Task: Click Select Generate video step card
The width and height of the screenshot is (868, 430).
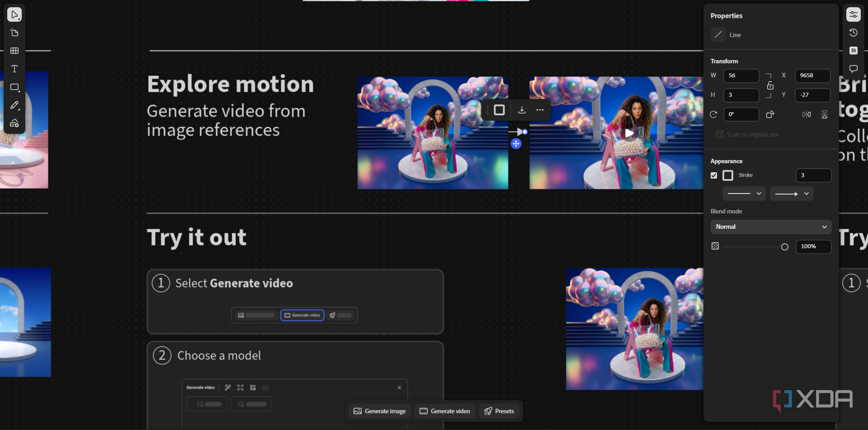Action: click(295, 302)
